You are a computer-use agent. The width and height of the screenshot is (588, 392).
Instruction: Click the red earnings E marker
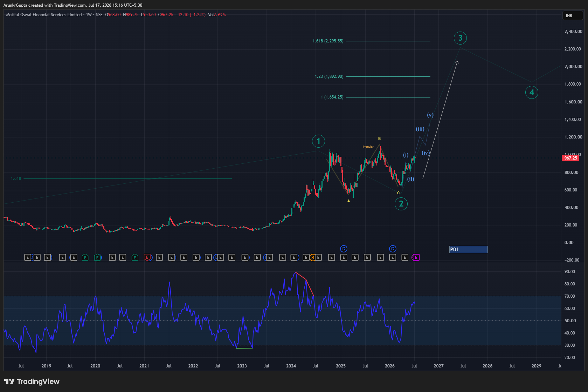click(147, 257)
